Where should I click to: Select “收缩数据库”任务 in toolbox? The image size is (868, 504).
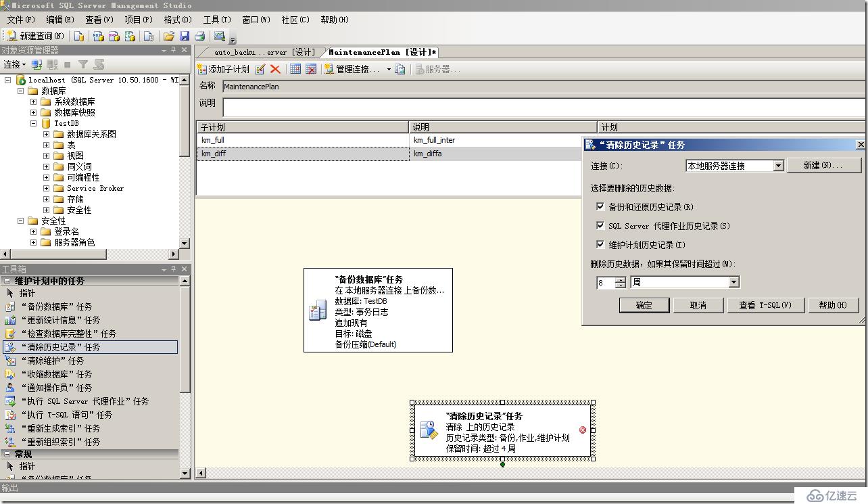(90, 374)
